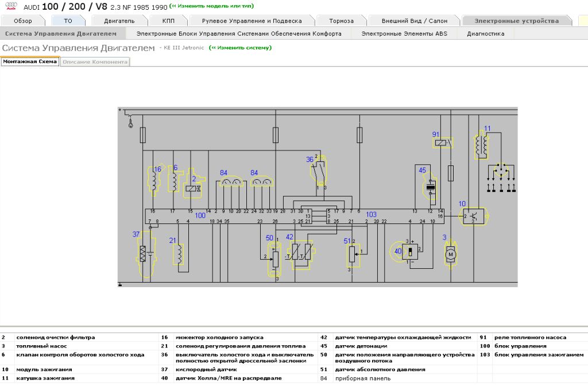Open the Обзор tab
This screenshot has height=390, width=588.
click(23, 21)
